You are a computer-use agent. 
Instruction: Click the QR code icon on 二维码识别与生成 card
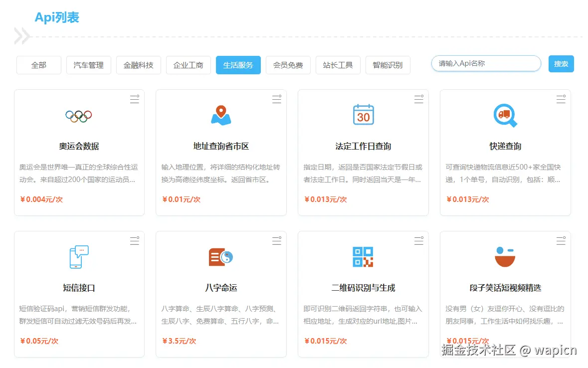[x=363, y=256]
